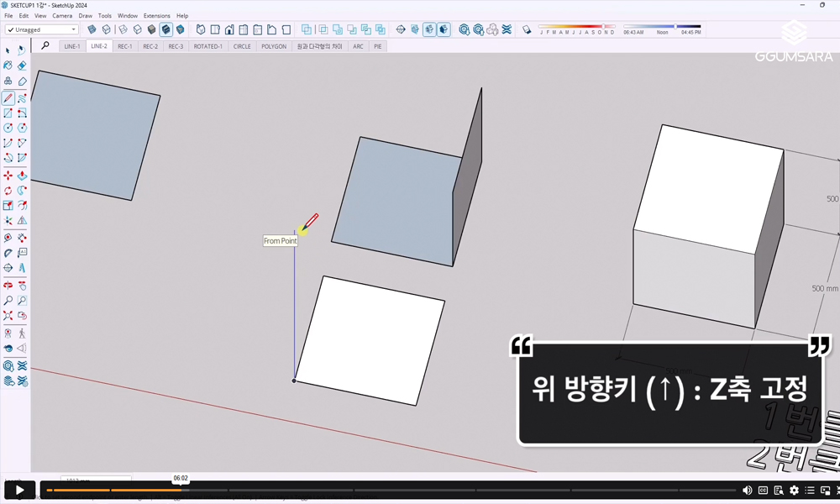Image resolution: width=840 pixels, height=504 pixels.
Task: Play the video
Action: point(20,490)
